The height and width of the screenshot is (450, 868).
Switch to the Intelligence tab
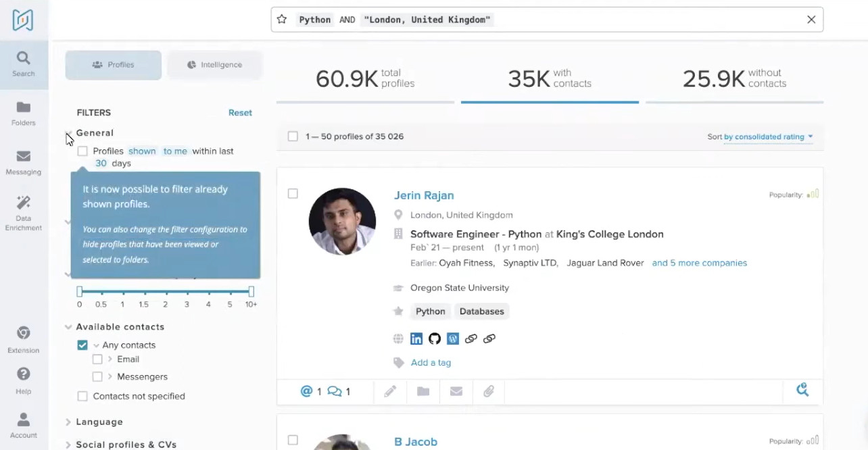click(214, 64)
